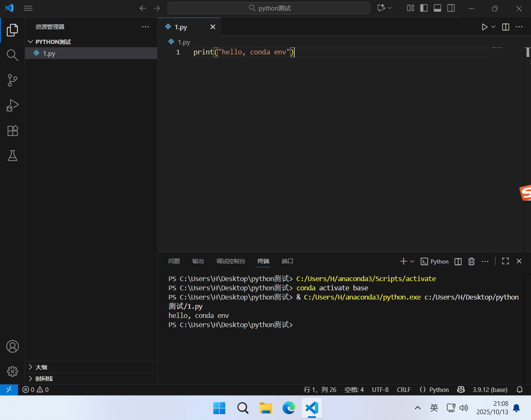Customize layout icon in title bar

pos(410,8)
